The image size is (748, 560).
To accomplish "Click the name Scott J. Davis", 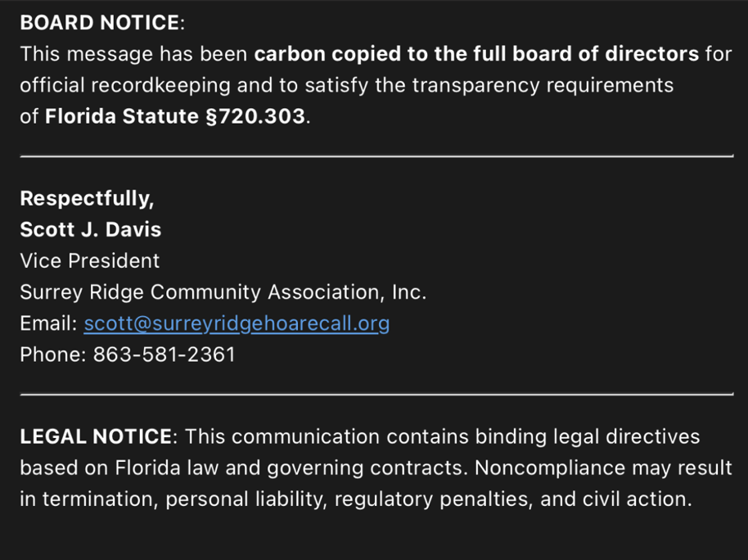I will click(x=91, y=229).
